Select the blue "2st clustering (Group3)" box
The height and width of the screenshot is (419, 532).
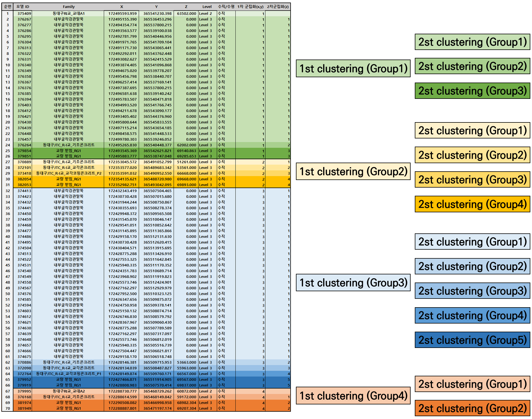point(472,291)
